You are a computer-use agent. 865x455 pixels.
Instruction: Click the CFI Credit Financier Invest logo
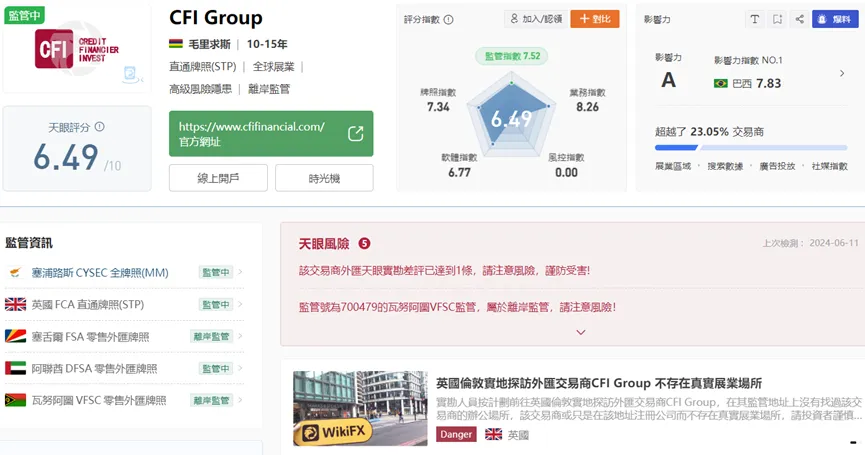pyautogui.click(x=77, y=49)
